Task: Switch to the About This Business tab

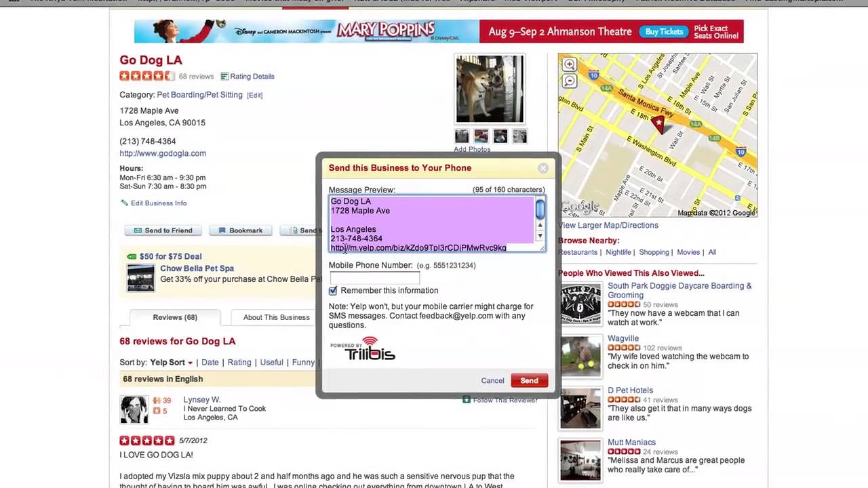Action: click(x=276, y=317)
